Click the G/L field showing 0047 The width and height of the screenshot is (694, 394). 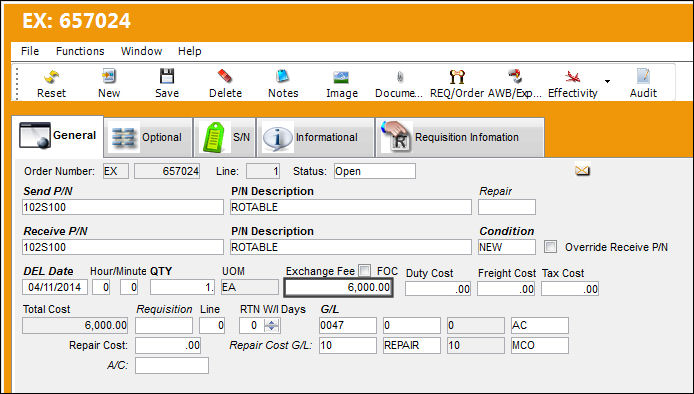tap(348, 325)
